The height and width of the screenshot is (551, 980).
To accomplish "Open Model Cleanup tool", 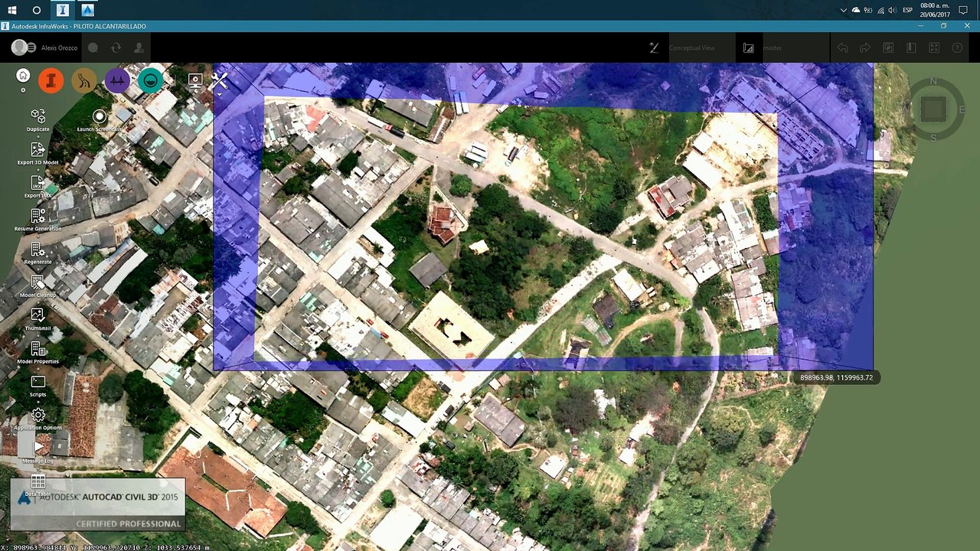I will click(38, 286).
